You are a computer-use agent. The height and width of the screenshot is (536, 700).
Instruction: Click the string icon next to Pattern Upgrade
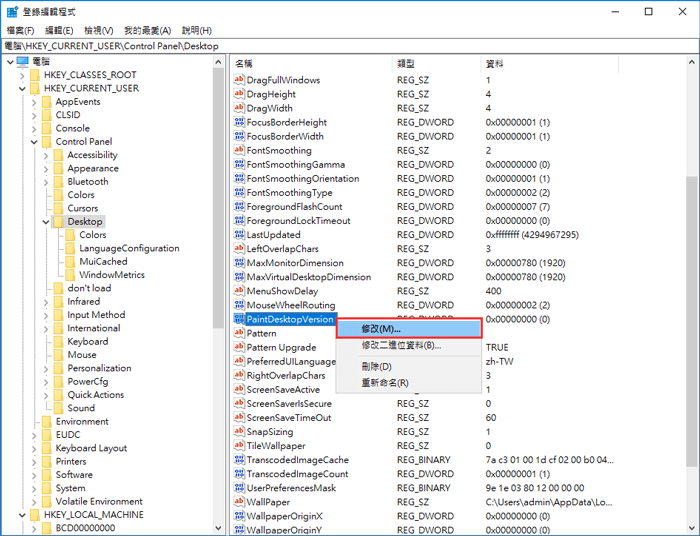click(x=239, y=347)
